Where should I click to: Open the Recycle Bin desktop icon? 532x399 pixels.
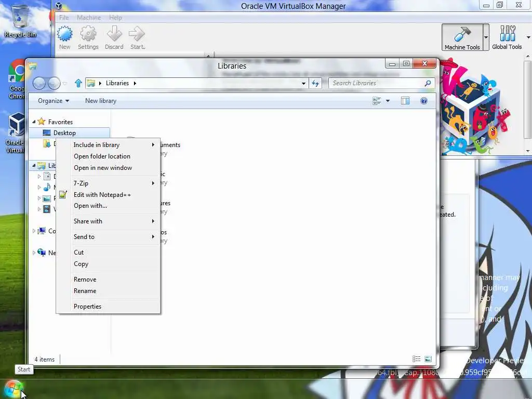point(20,21)
